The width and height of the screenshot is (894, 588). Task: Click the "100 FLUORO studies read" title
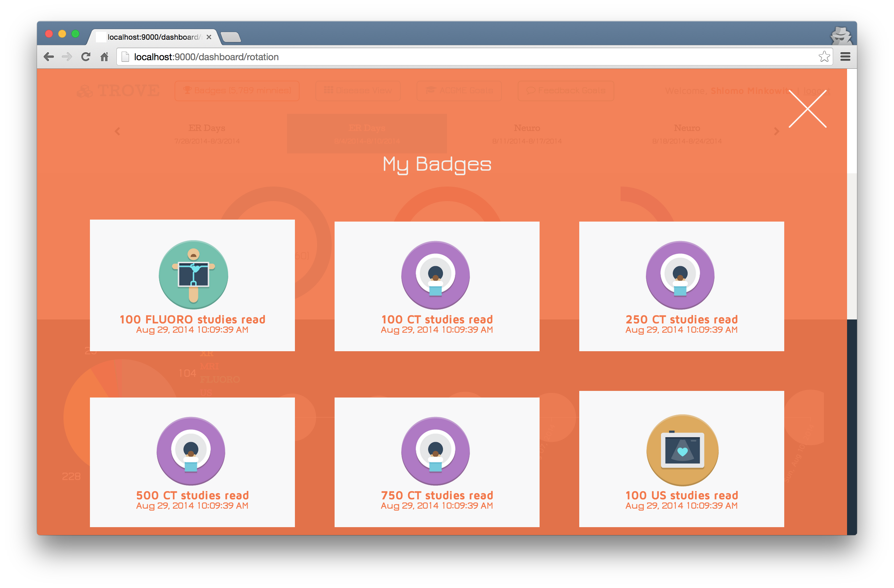click(x=192, y=319)
